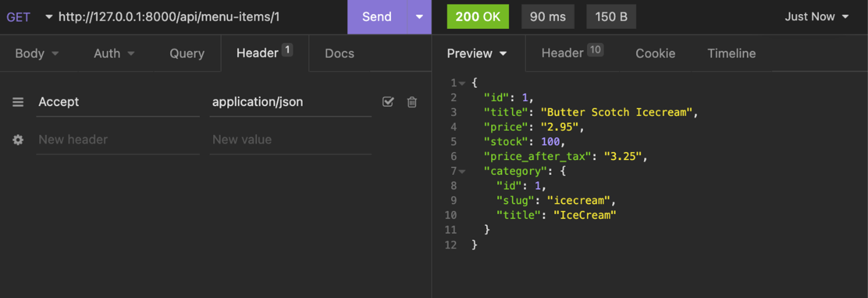The width and height of the screenshot is (868, 298).
Task: Select the Query tab
Action: click(x=187, y=53)
